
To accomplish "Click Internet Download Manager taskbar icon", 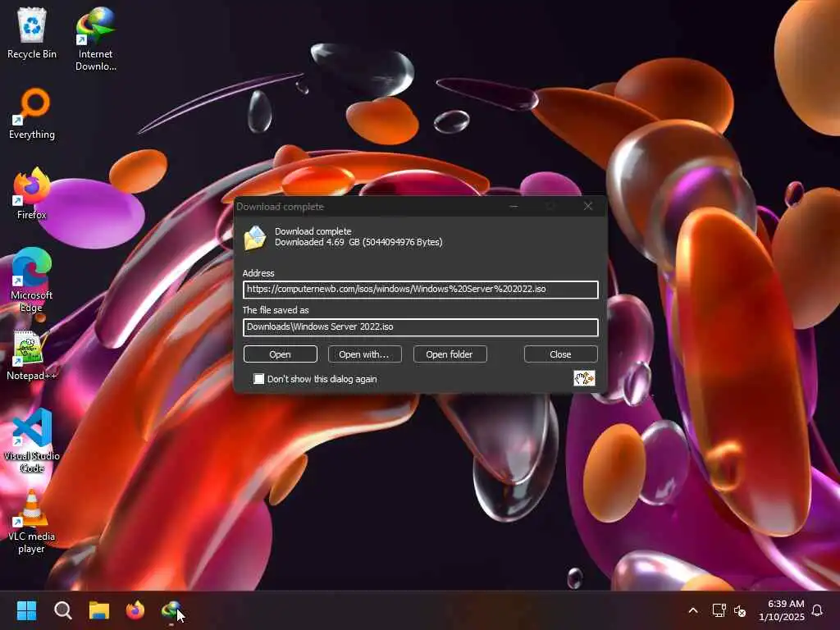I will pyautogui.click(x=171, y=610).
